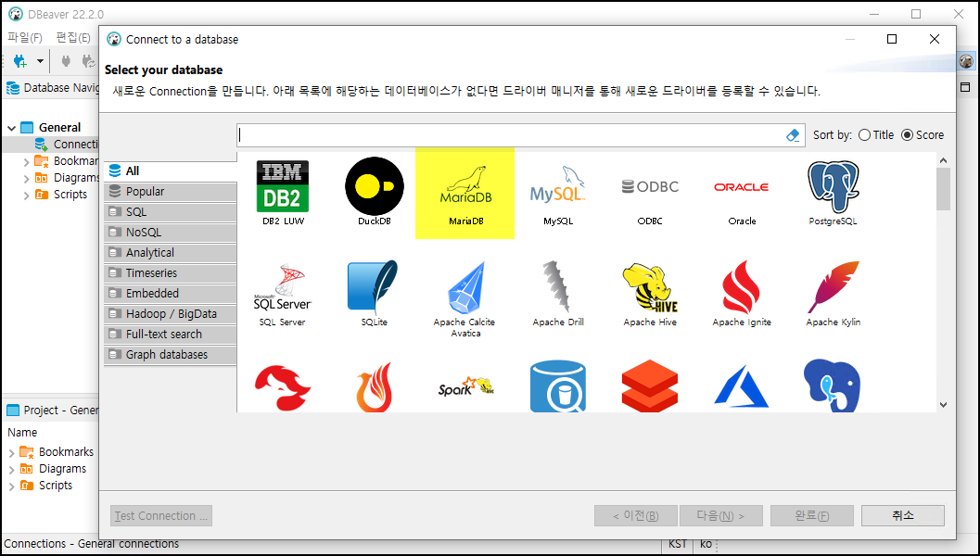Viewport: 980px width, 556px height.
Task: Select the red stacked layers icon
Action: click(x=650, y=386)
